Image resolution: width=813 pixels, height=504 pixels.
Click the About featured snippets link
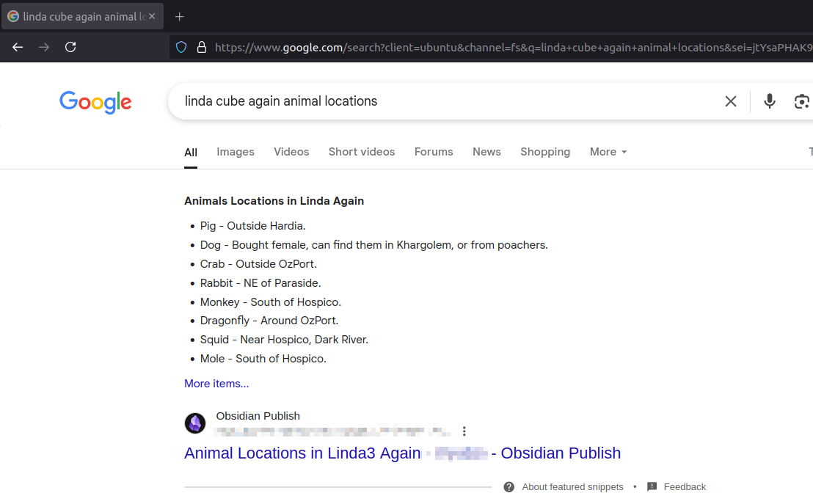pyautogui.click(x=572, y=487)
